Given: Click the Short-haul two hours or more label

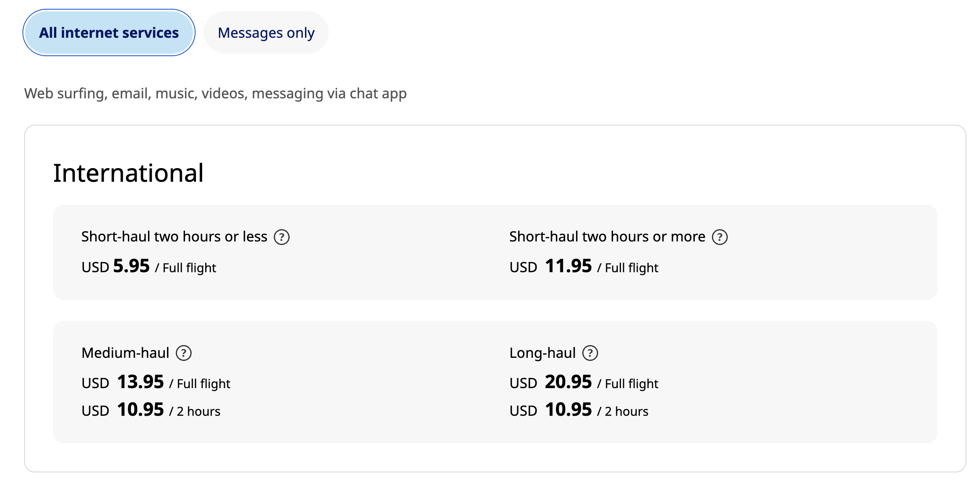Looking at the screenshot, I should [607, 237].
